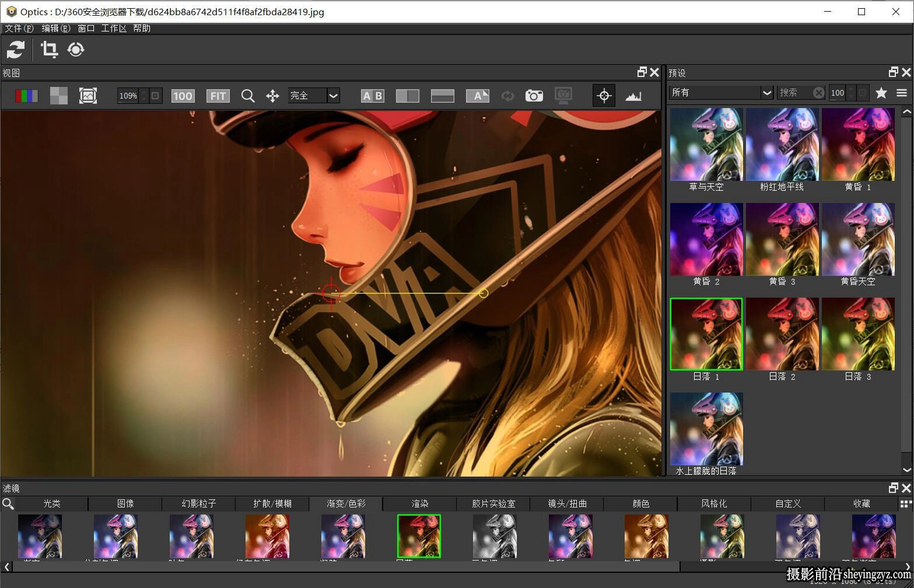Click the greyed swap arrows icon
Screen dimensions: 914x588
click(507, 96)
